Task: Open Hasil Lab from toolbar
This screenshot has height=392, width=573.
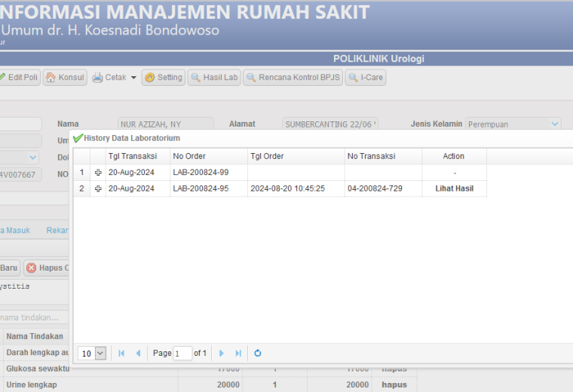Action: point(214,78)
